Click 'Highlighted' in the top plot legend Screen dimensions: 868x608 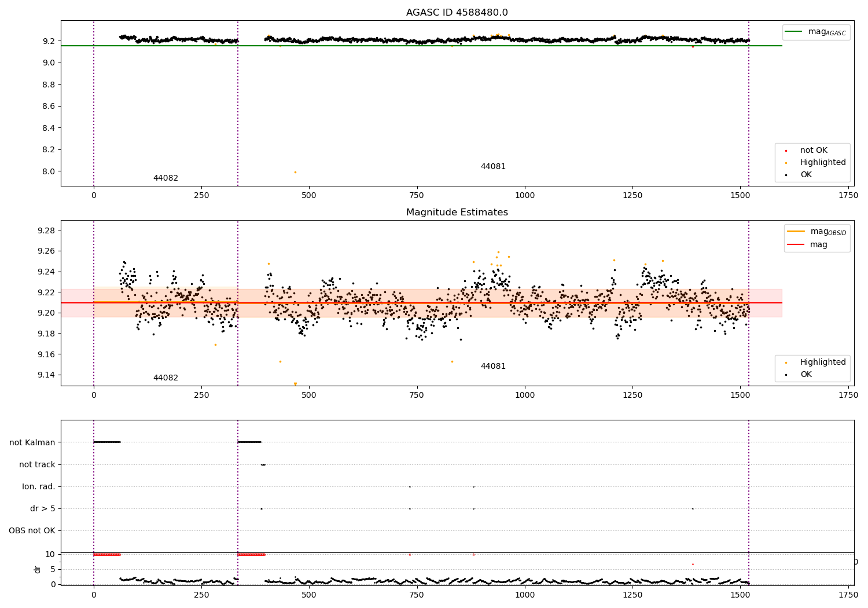(816, 163)
